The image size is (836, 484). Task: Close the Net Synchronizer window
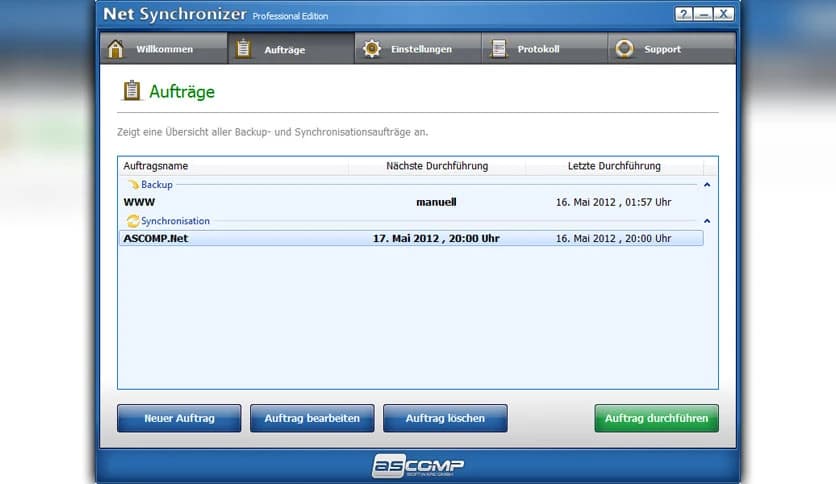tap(724, 14)
